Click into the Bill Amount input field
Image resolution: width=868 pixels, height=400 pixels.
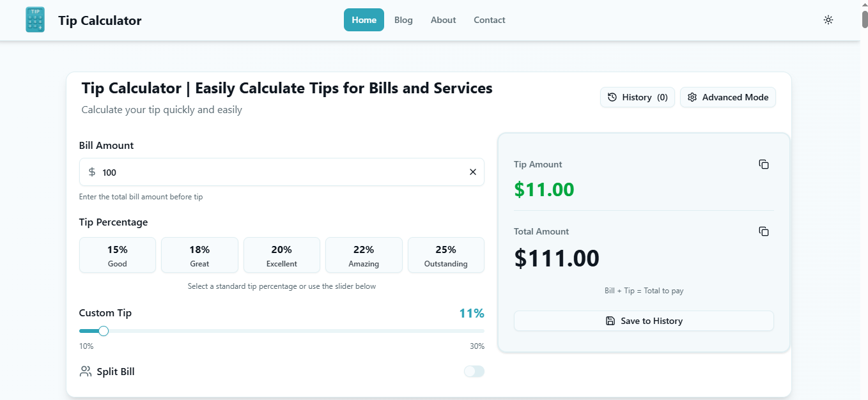[x=281, y=172]
